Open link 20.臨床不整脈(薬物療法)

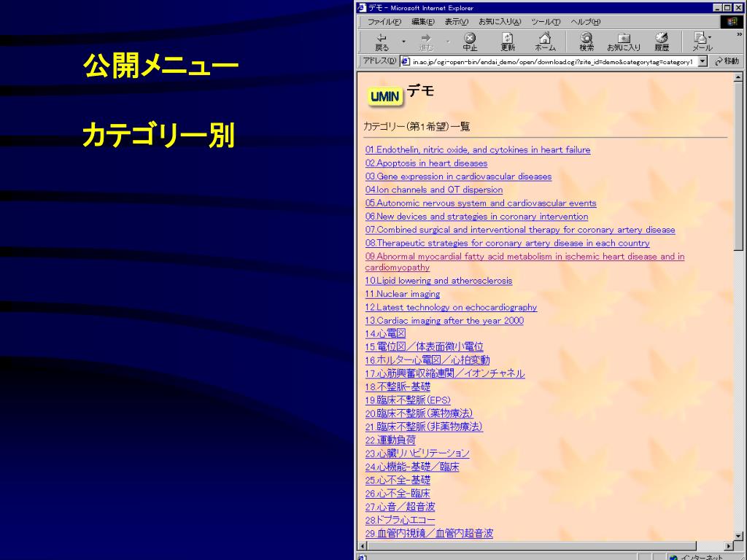pyautogui.click(x=419, y=413)
